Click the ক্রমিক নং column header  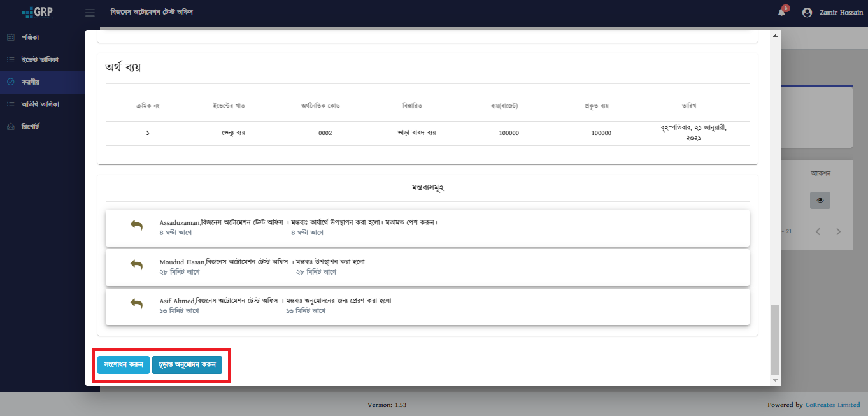(x=148, y=105)
